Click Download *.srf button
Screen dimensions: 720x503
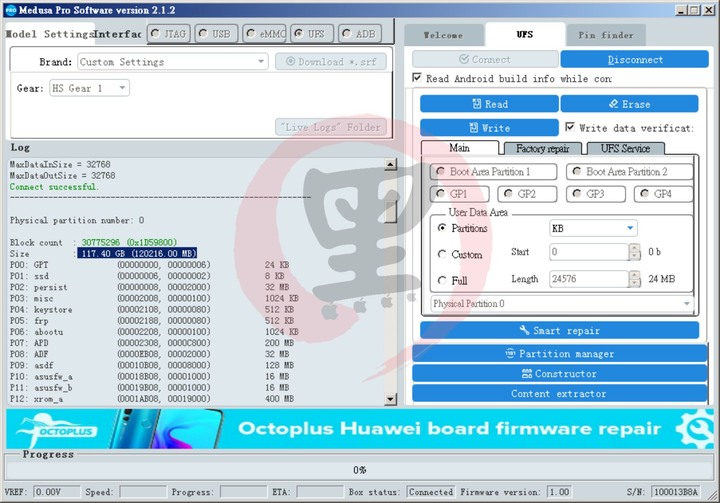pos(331,62)
